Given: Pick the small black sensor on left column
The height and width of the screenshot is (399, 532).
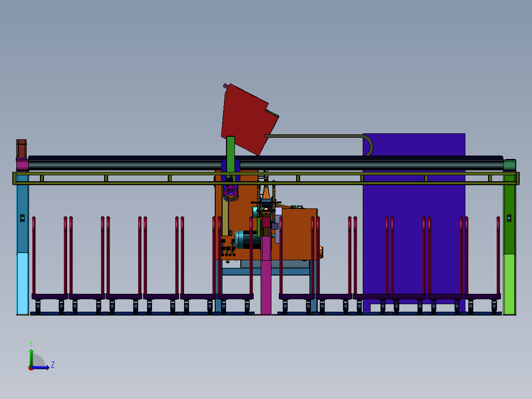Looking at the screenshot, I should [22, 218].
